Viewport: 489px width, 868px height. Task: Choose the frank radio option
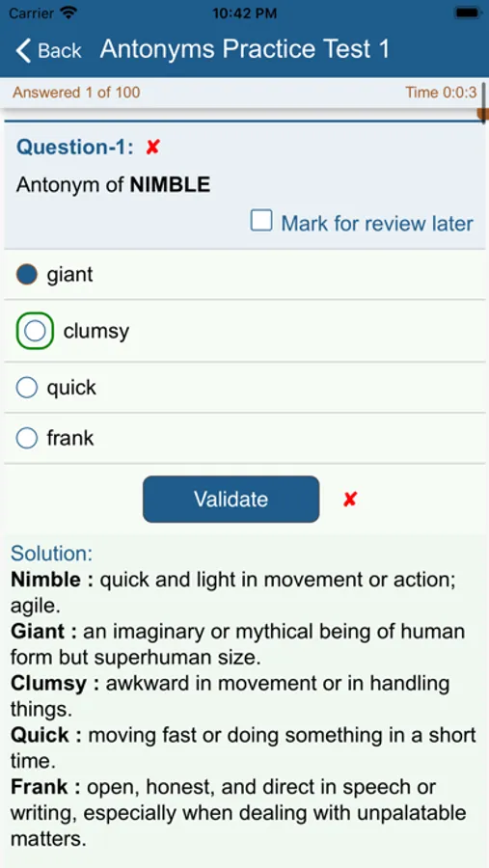(27, 439)
